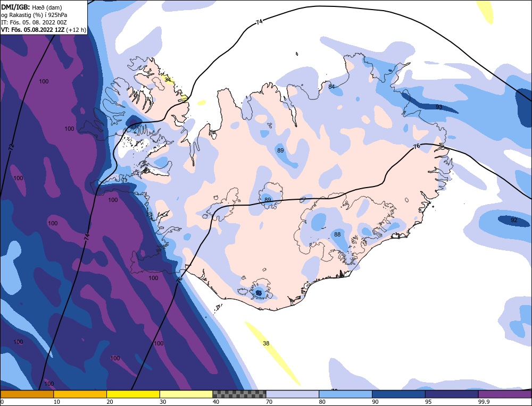Click the legend tick label "90"
Image resolution: width=532 pixels, height=406 pixels.
coord(375,402)
